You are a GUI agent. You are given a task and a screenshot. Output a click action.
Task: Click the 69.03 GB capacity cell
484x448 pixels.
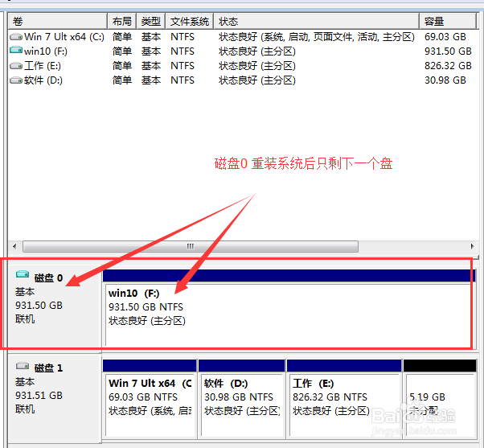(445, 37)
